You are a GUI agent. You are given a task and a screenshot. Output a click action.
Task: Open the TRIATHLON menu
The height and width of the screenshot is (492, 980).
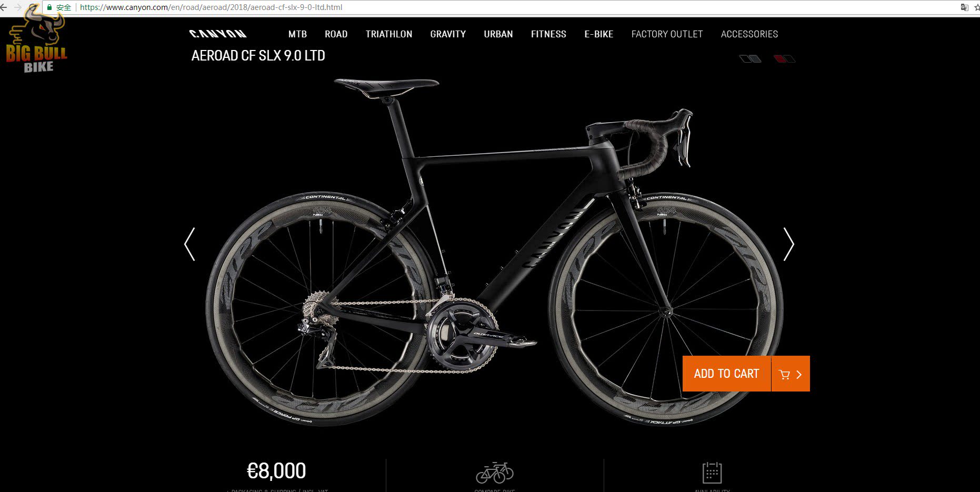point(389,34)
